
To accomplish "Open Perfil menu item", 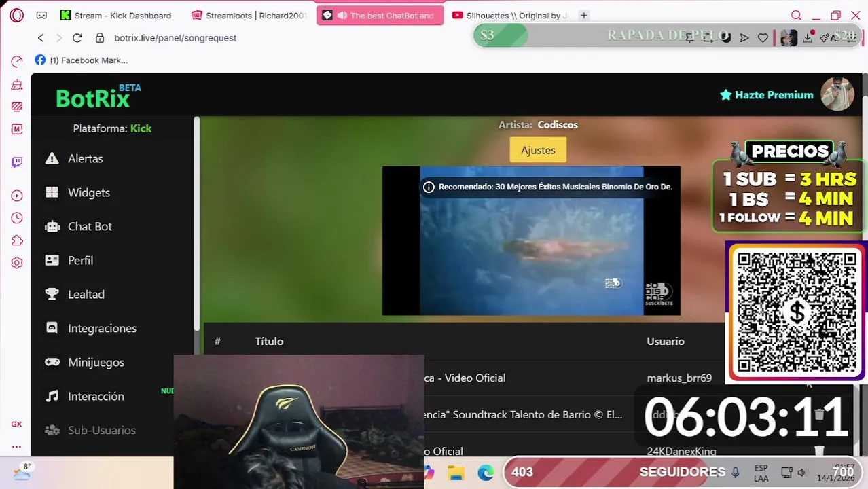I will click(69, 260).
